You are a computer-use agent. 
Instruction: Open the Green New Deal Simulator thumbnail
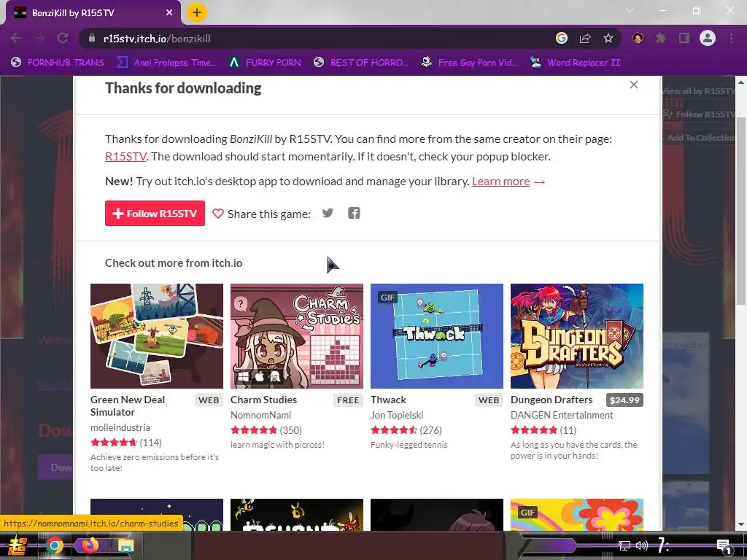tap(157, 336)
